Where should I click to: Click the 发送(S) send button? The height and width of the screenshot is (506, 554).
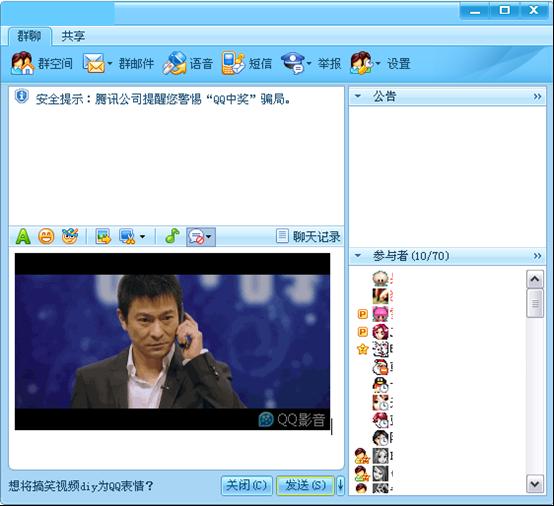305,485
